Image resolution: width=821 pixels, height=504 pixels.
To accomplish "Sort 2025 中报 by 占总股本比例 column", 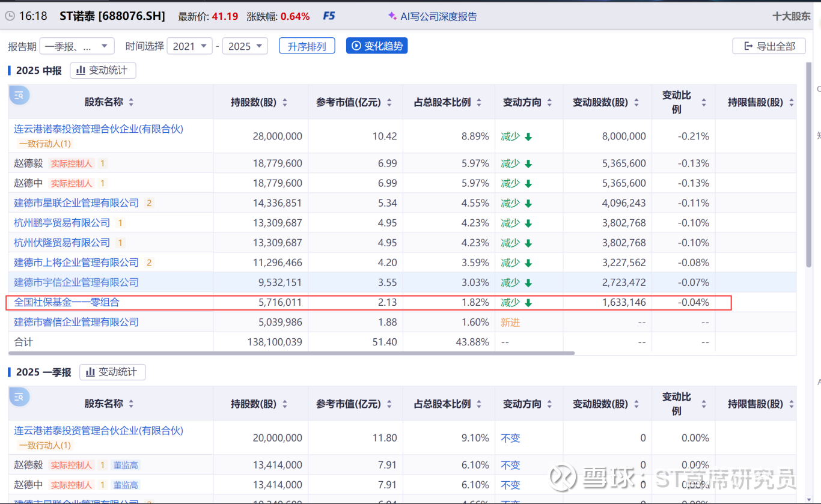I will (479, 103).
